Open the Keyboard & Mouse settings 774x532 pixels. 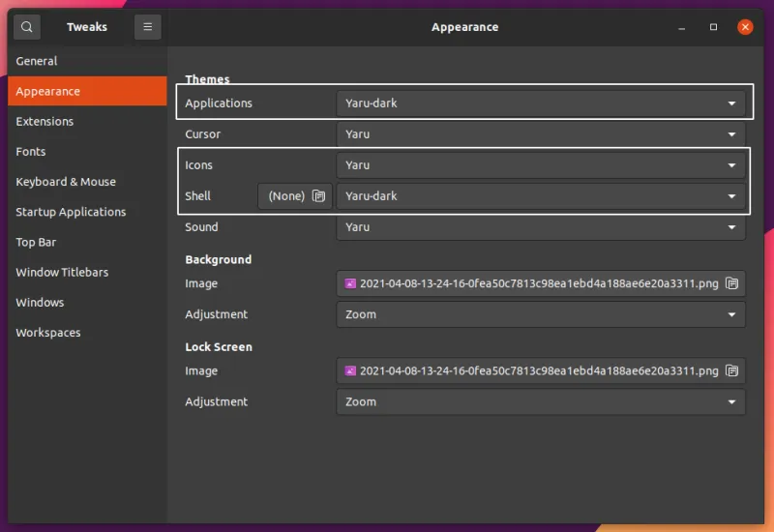[66, 182]
